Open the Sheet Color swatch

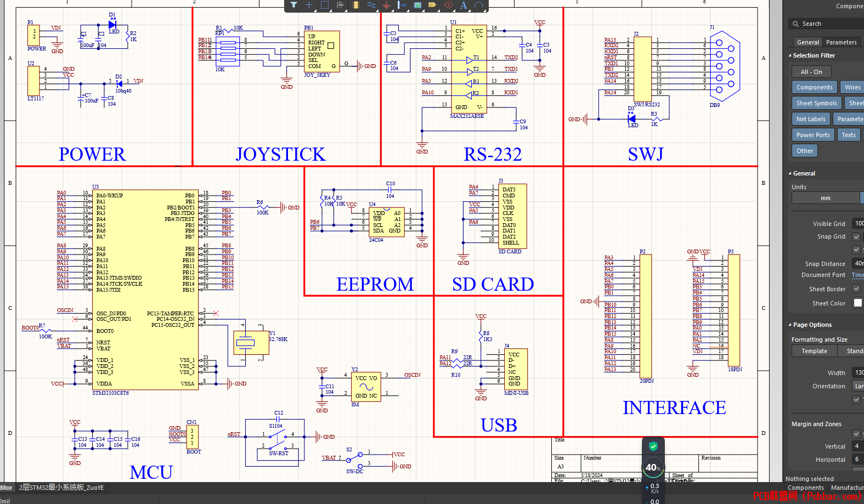click(858, 303)
